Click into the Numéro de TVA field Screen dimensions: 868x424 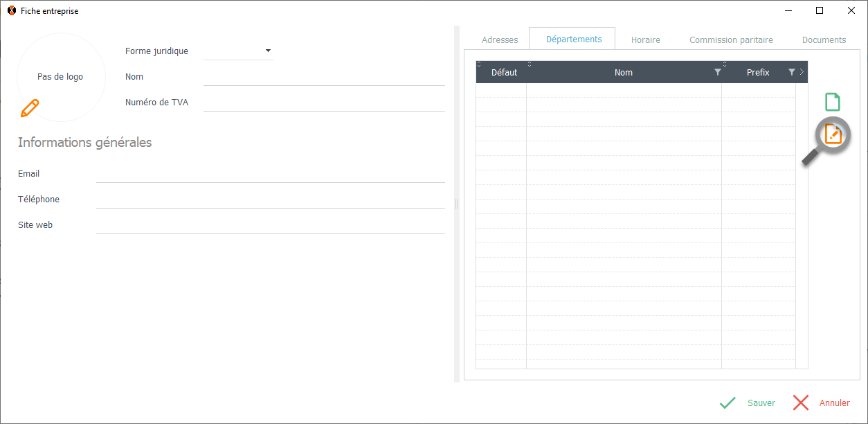(x=324, y=103)
